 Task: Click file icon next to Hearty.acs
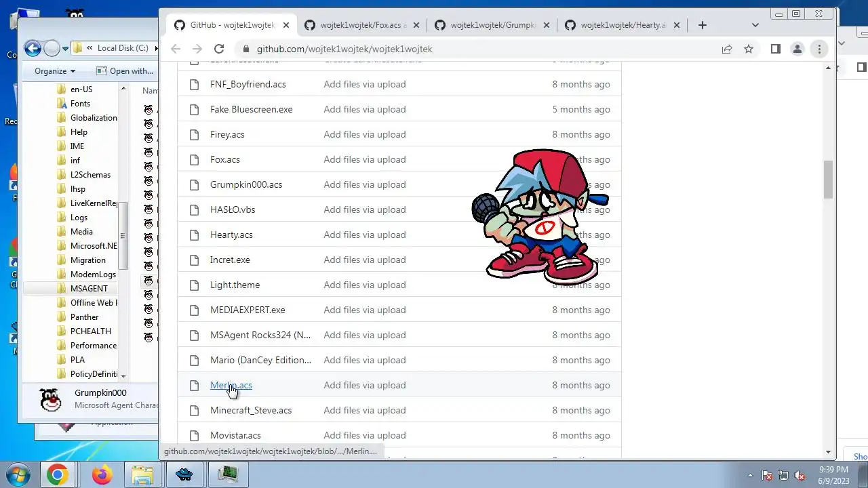(x=195, y=235)
